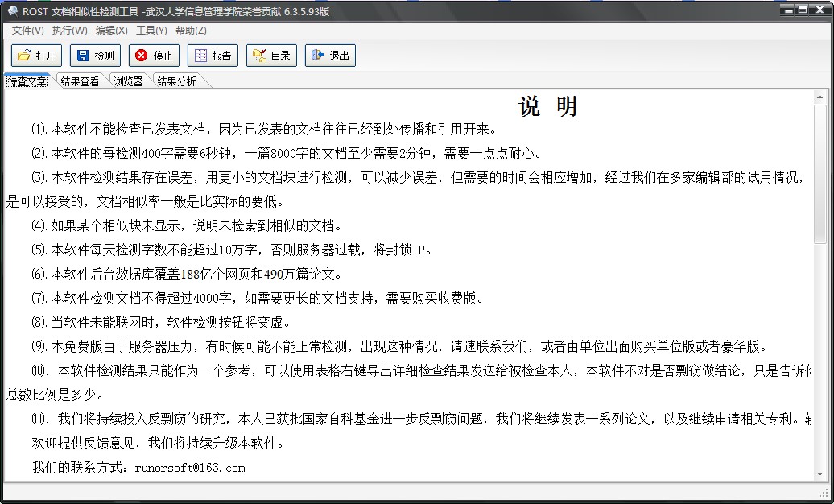The height and width of the screenshot is (504, 834).
Task: Switch to the 待查文章 tab
Action: pyautogui.click(x=27, y=81)
